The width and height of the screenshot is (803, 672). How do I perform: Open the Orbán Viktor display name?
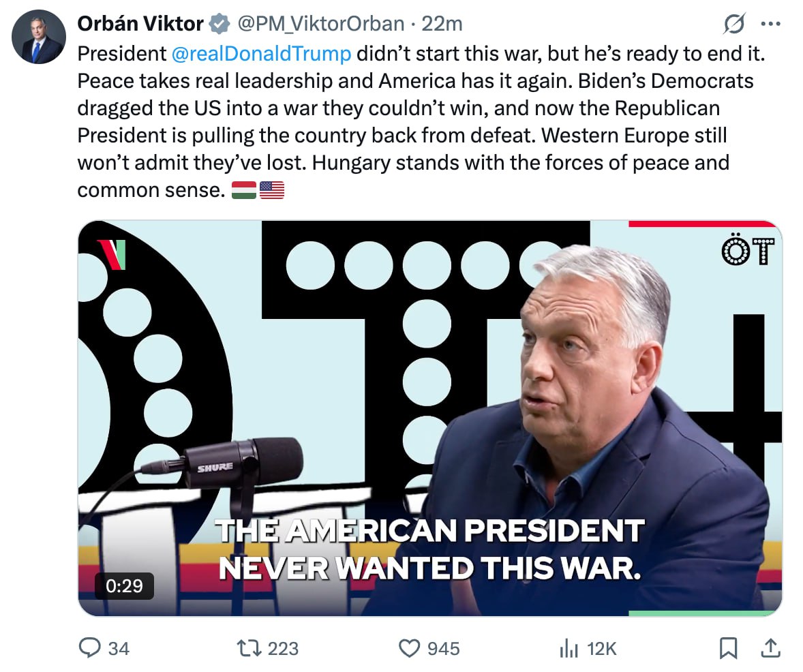coord(140,24)
